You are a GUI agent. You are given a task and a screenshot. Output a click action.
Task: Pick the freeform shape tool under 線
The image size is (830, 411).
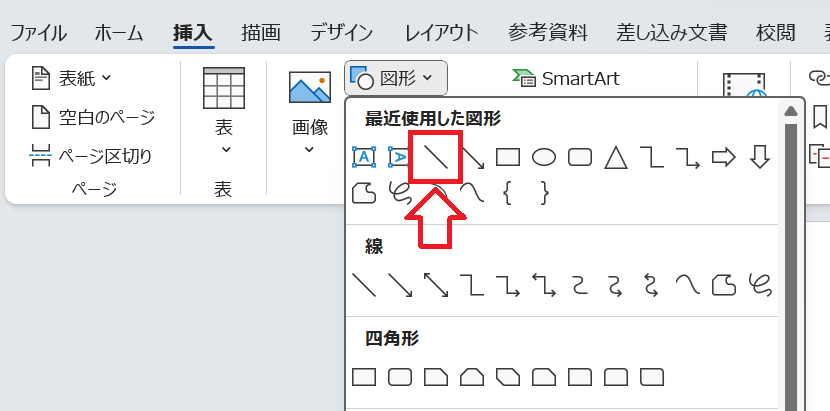pos(724,285)
